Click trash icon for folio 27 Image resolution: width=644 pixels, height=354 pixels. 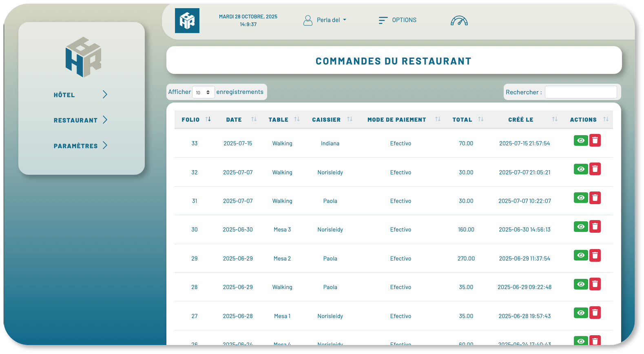tap(595, 313)
